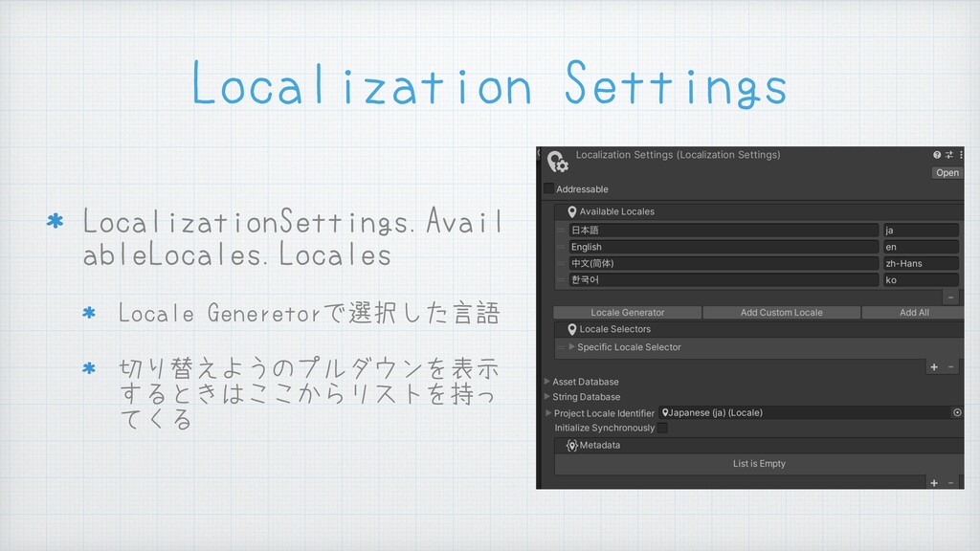The width and height of the screenshot is (980, 551).
Task: Open the inspector three-dot menu
Action: [x=961, y=155]
